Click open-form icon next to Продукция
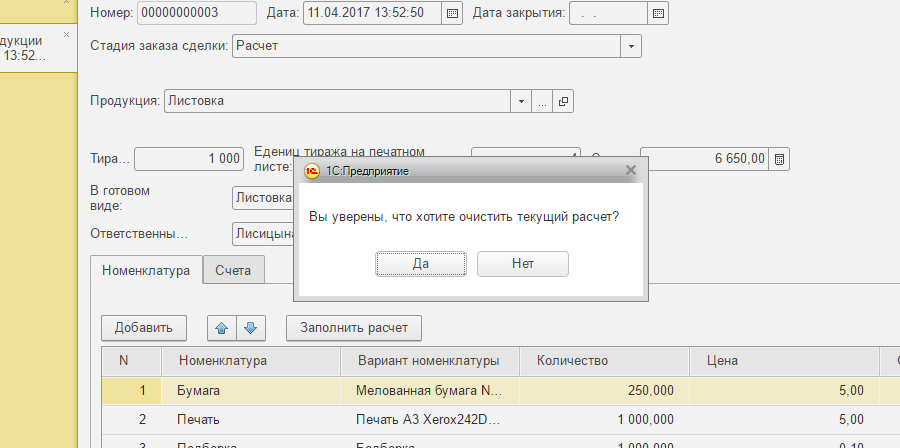 563,101
